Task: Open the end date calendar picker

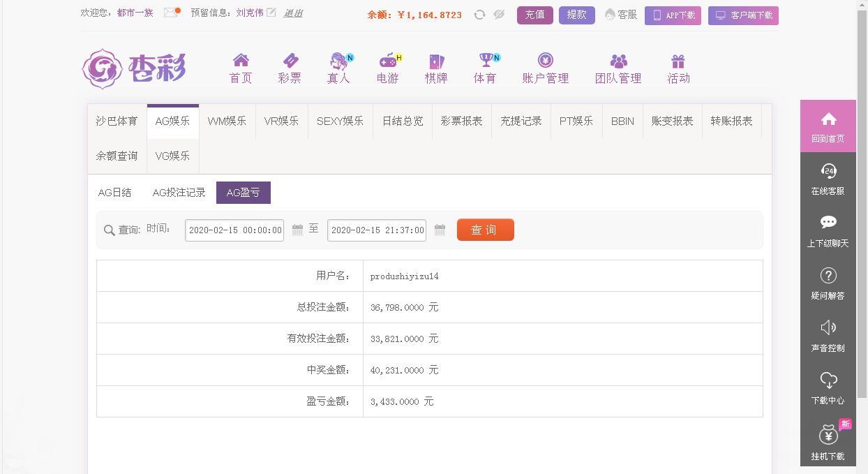Action: pyautogui.click(x=440, y=230)
